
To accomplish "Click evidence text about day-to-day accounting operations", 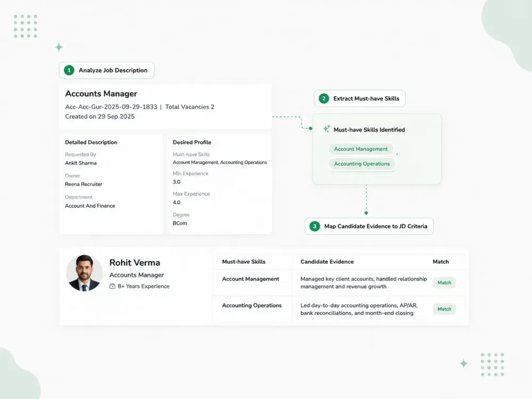I will click(359, 309).
